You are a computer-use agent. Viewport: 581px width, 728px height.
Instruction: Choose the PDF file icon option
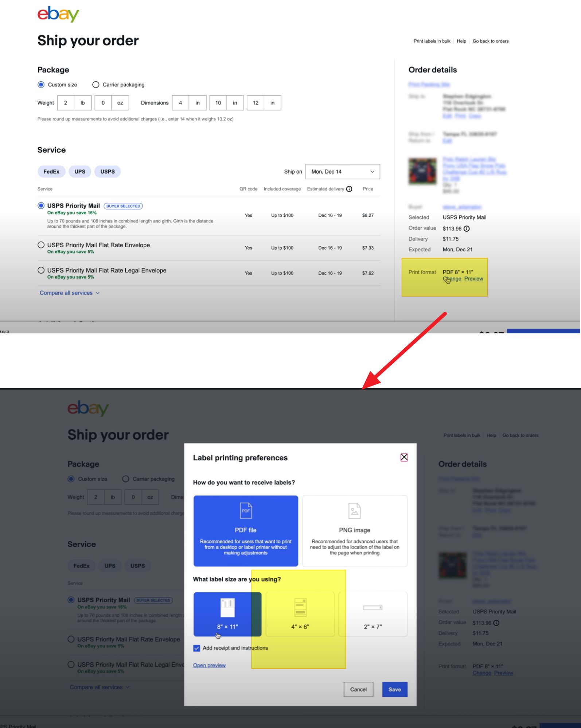click(x=246, y=510)
